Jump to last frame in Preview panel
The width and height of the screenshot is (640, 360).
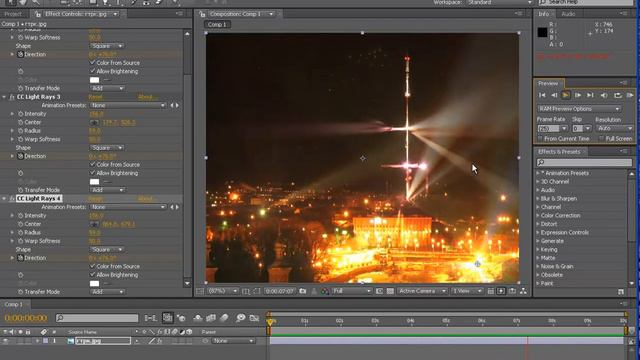(x=590, y=95)
